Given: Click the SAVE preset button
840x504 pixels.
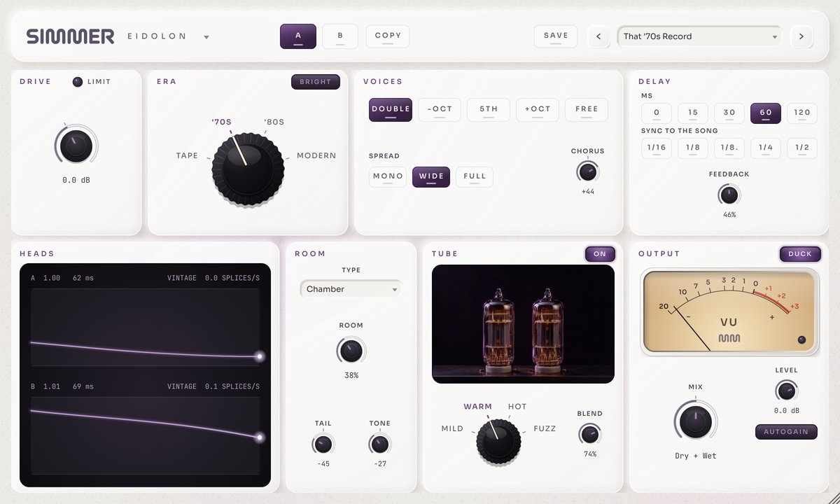Looking at the screenshot, I should [x=556, y=36].
